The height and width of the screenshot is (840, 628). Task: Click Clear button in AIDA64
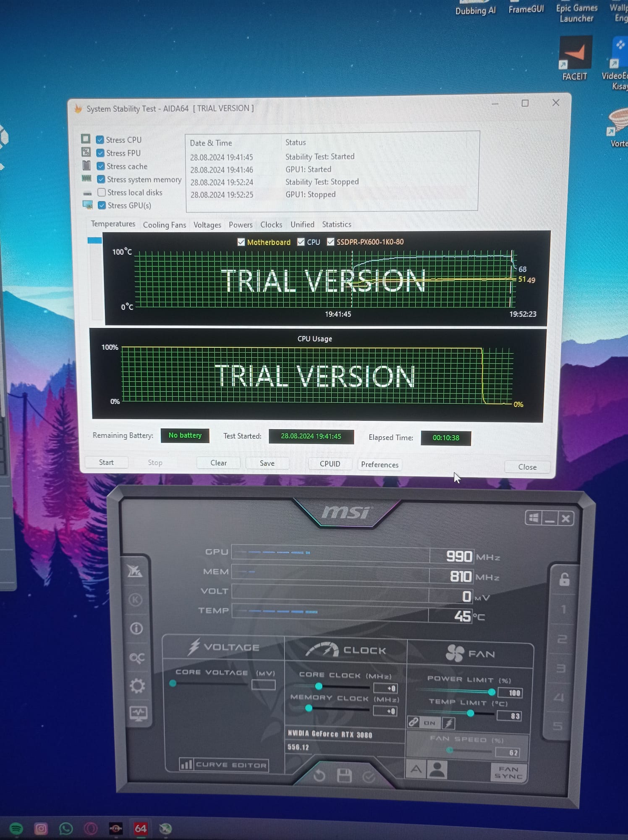tap(218, 463)
